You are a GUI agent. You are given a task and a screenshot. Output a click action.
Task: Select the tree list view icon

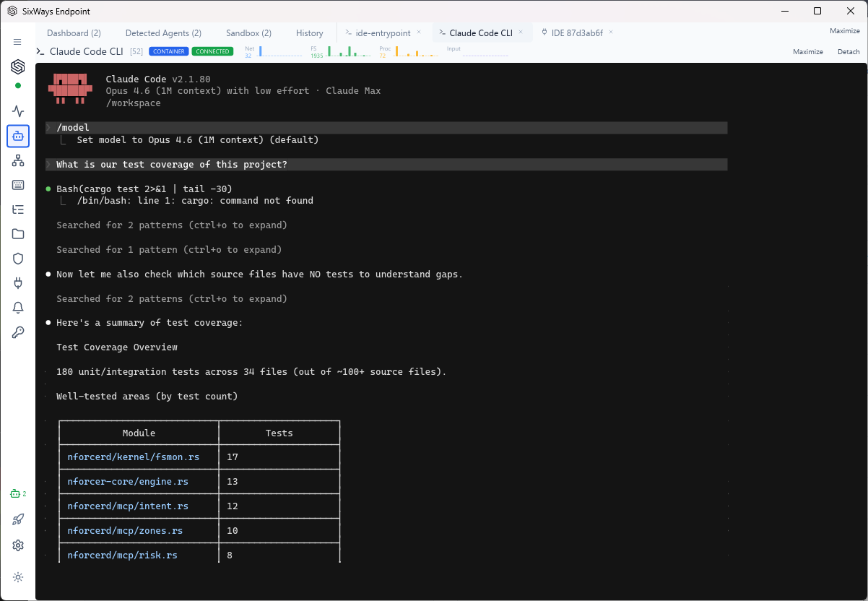click(18, 209)
